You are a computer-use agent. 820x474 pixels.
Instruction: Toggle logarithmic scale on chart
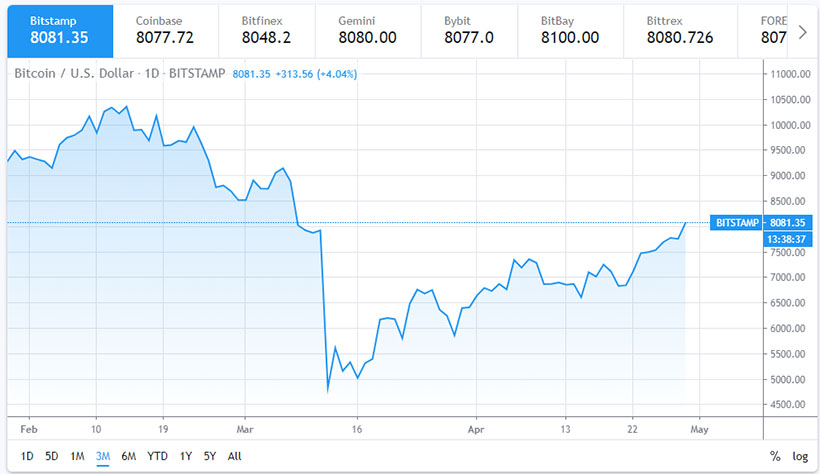(x=801, y=456)
